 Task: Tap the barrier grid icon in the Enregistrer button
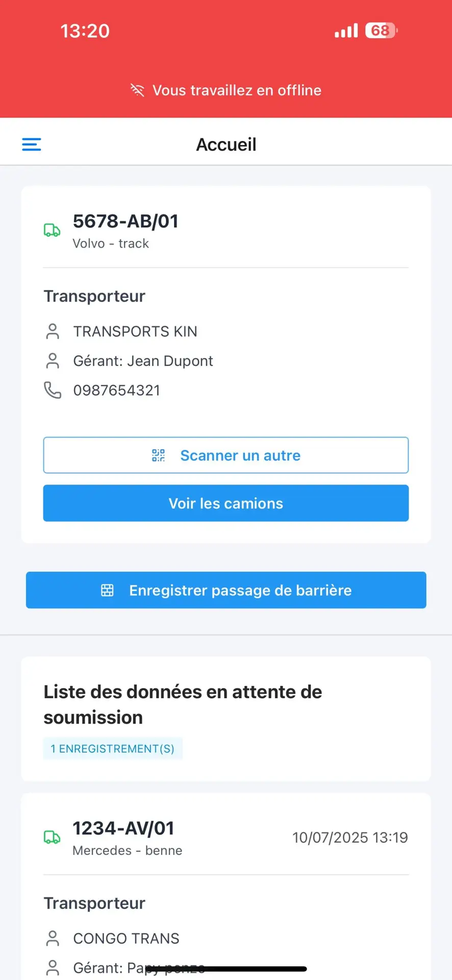pos(107,590)
